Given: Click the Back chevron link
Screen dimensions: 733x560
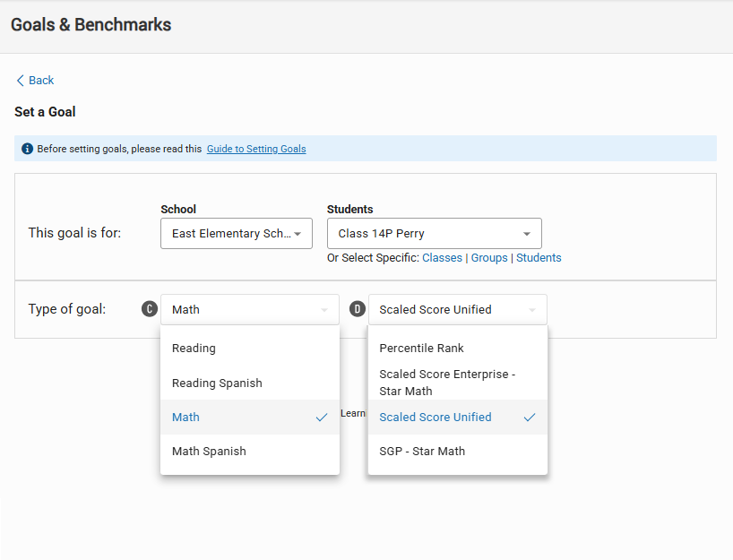Looking at the screenshot, I should click(35, 81).
